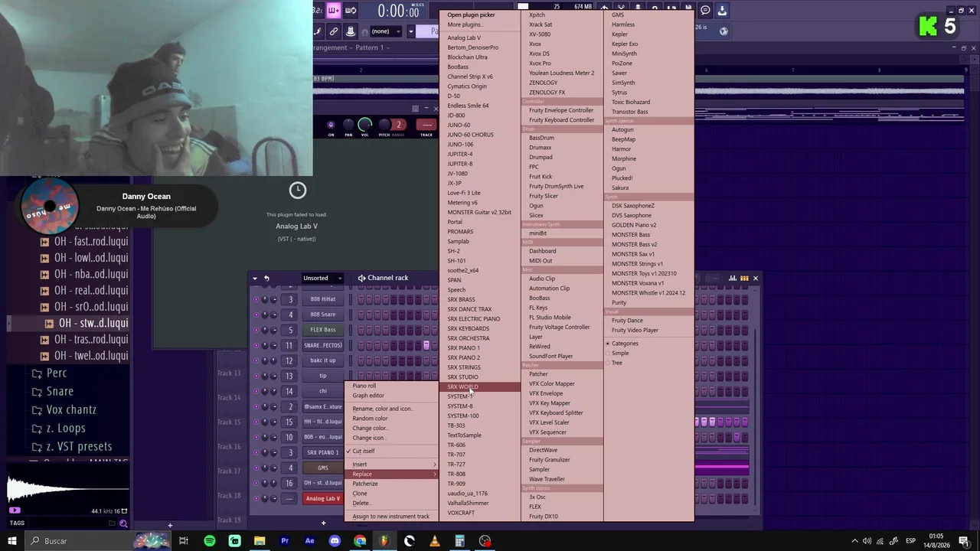
Task: Select the Analog Lab V channel button
Action: tap(323, 499)
